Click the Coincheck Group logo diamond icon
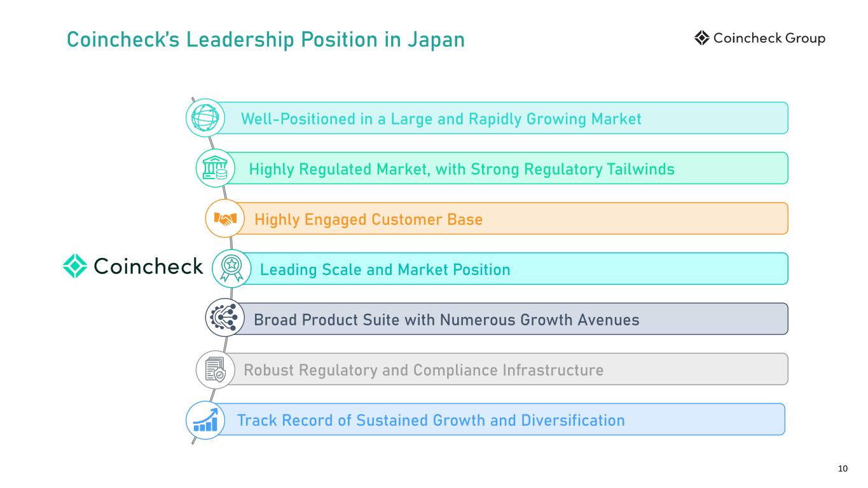 point(701,39)
